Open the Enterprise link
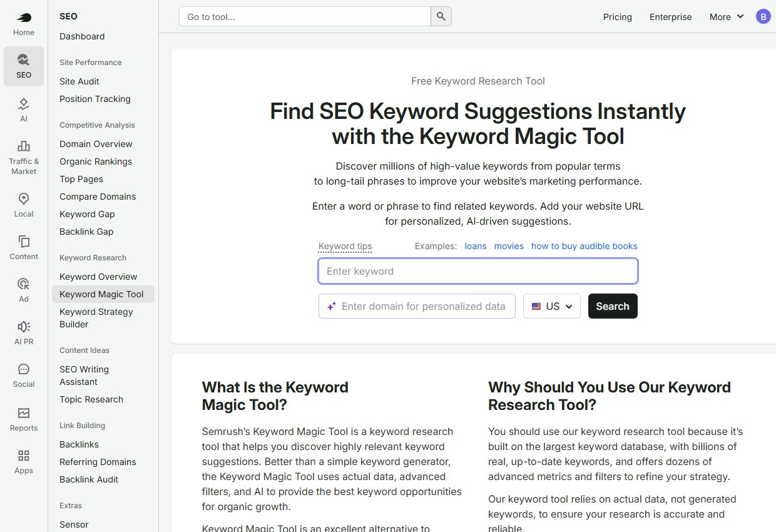 pos(671,17)
